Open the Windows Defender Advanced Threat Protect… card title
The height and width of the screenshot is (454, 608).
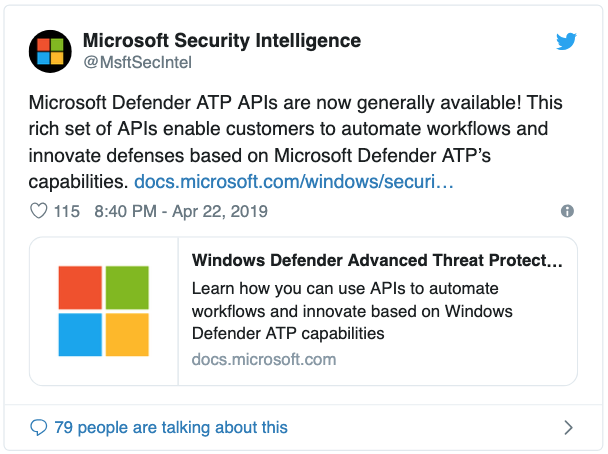pyautogui.click(x=377, y=261)
